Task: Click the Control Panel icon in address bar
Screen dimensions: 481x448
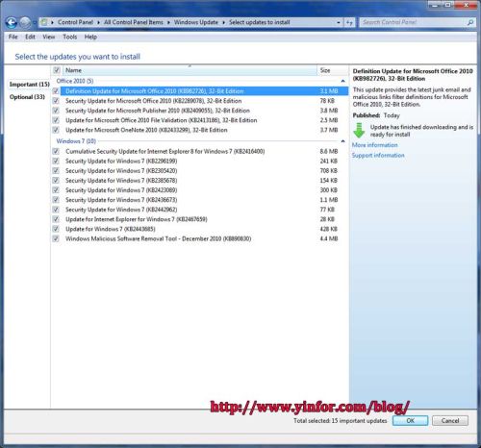Action: [x=44, y=22]
